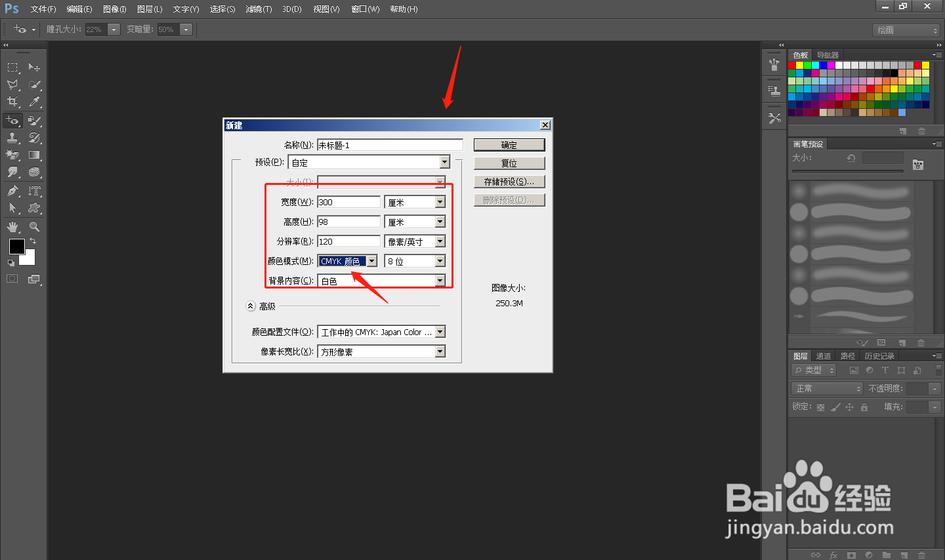
Task: Select the Pen tool
Action: tap(12, 191)
